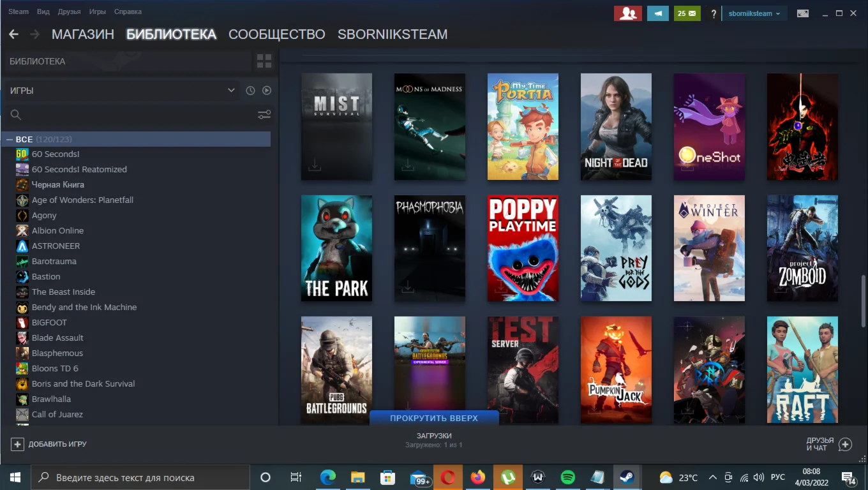
Task: Collapse the ВСЕ games category
Action: (x=10, y=139)
